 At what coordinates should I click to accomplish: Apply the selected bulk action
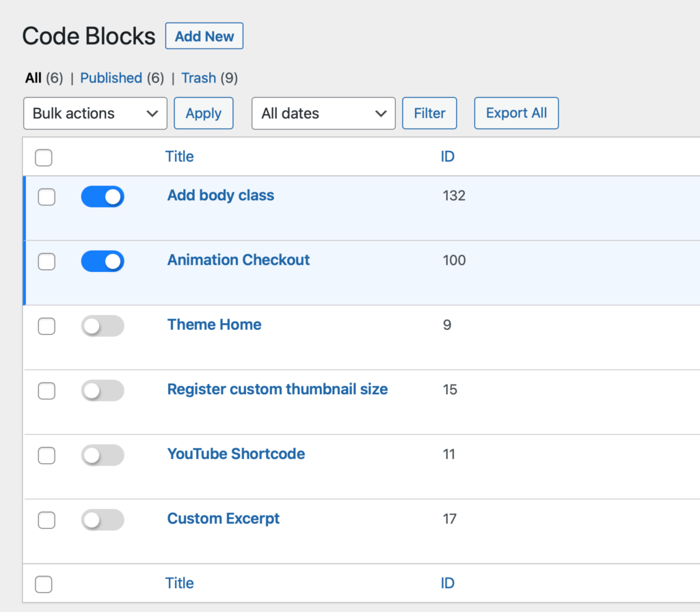[x=204, y=113]
